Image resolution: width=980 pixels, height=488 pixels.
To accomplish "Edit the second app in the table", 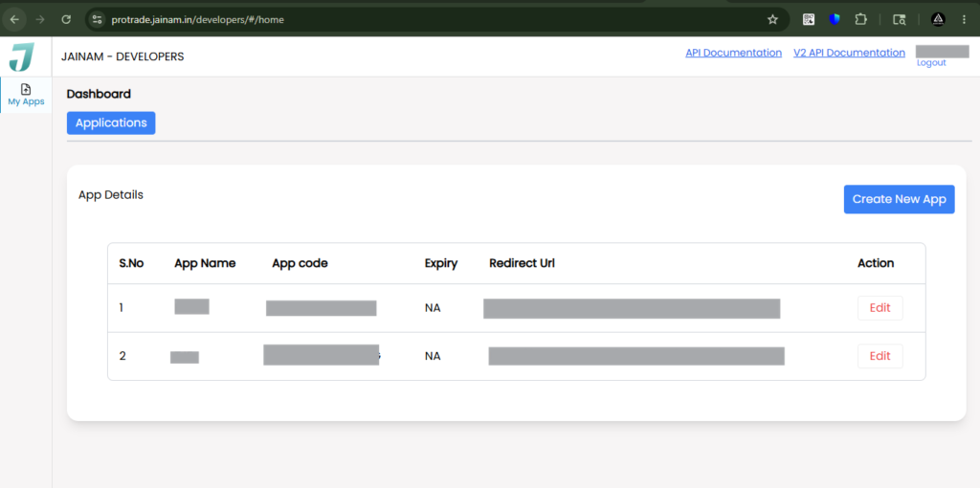I will tap(880, 356).
